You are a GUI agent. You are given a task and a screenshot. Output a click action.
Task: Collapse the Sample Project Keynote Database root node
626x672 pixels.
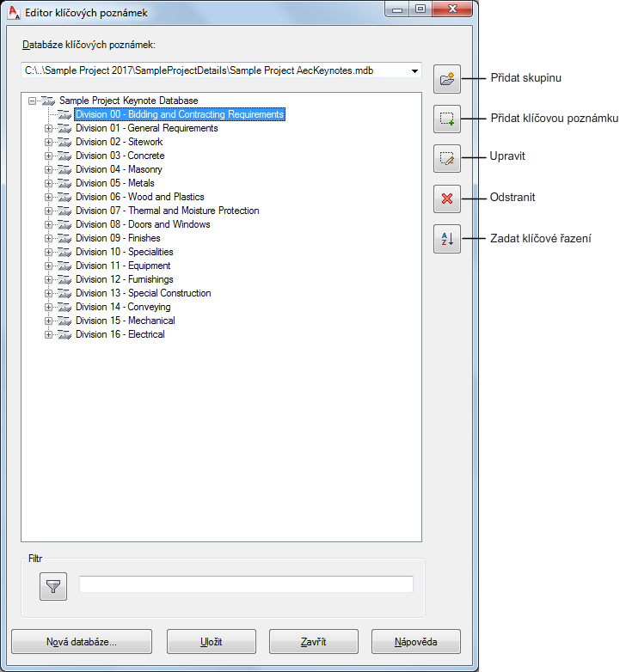click(32, 101)
